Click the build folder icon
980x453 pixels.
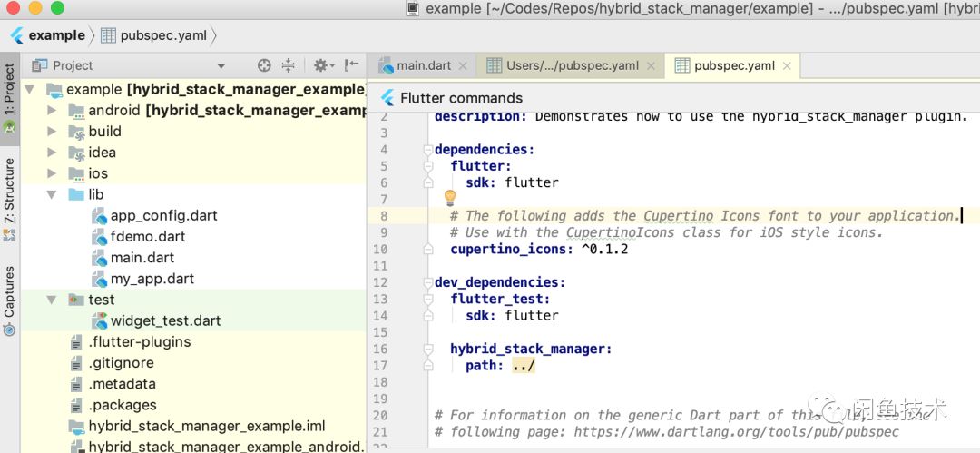coord(76,132)
